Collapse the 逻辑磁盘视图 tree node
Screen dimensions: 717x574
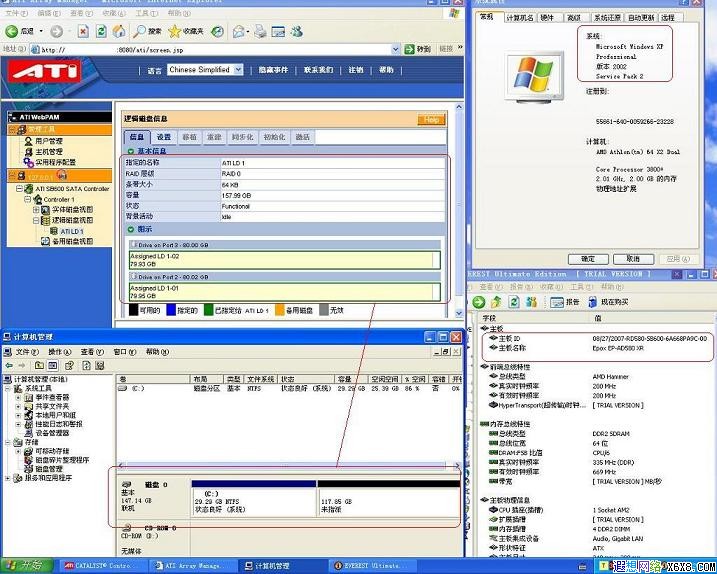(x=36, y=220)
